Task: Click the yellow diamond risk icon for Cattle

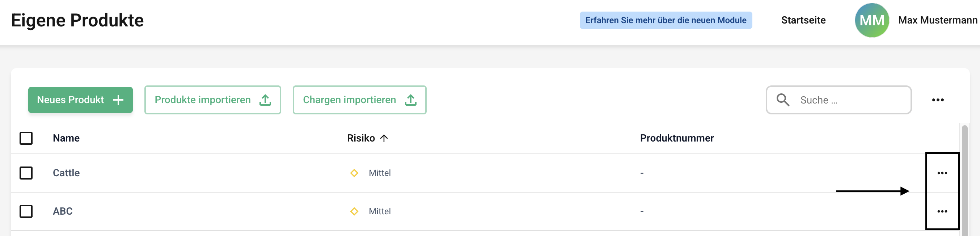Action: pos(354,173)
